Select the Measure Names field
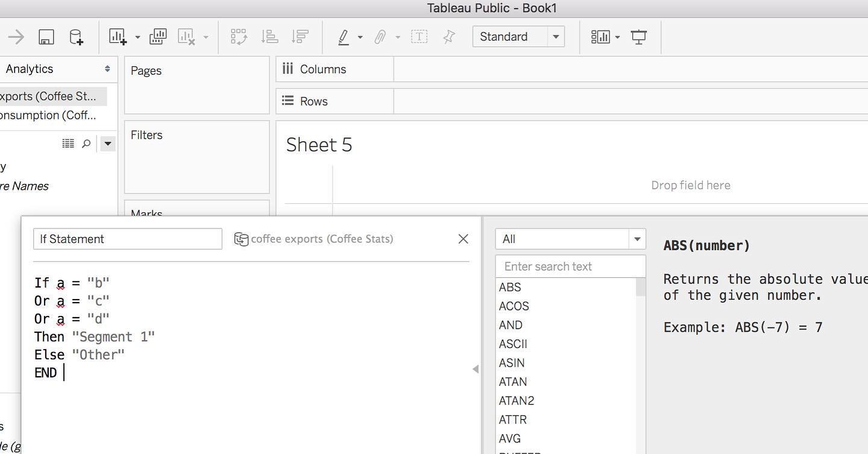The image size is (868, 454). 24,186
